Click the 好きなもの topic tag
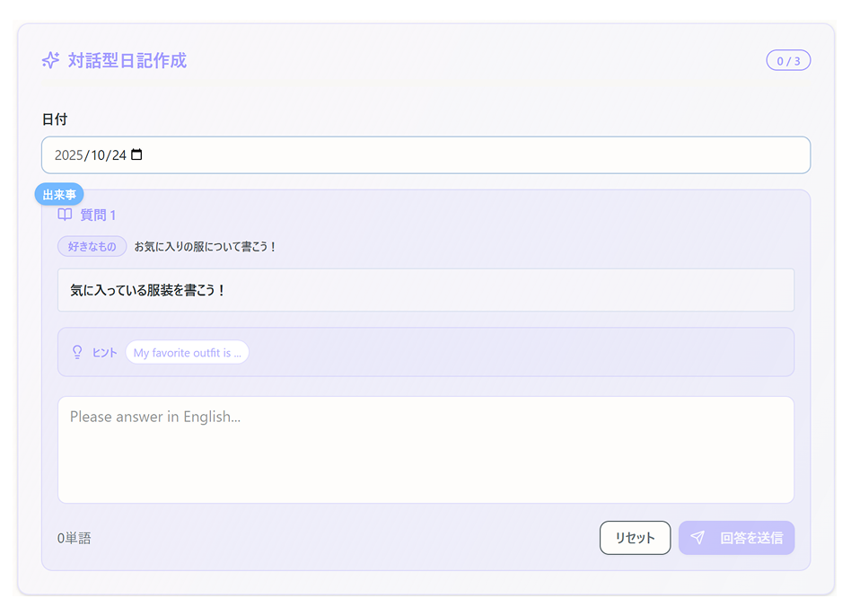Image resolution: width=851 pixels, height=616 pixels. pos(92,246)
